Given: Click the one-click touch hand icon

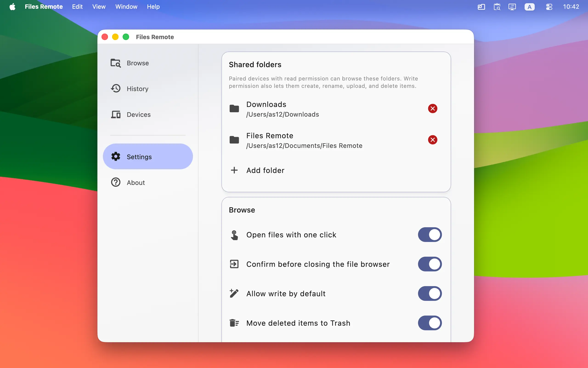Looking at the screenshot, I should (x=234, y=235).
